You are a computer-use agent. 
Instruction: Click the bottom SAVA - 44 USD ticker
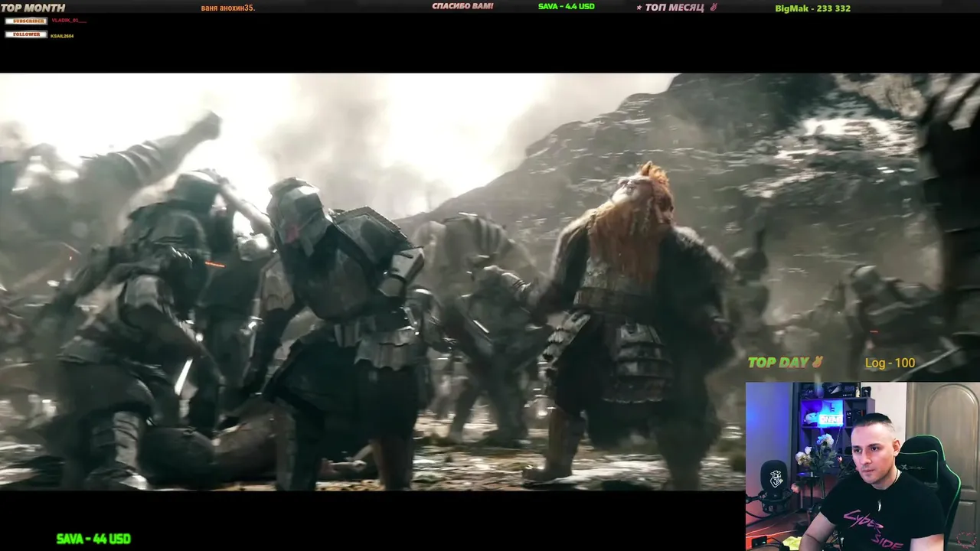[93, 539]
